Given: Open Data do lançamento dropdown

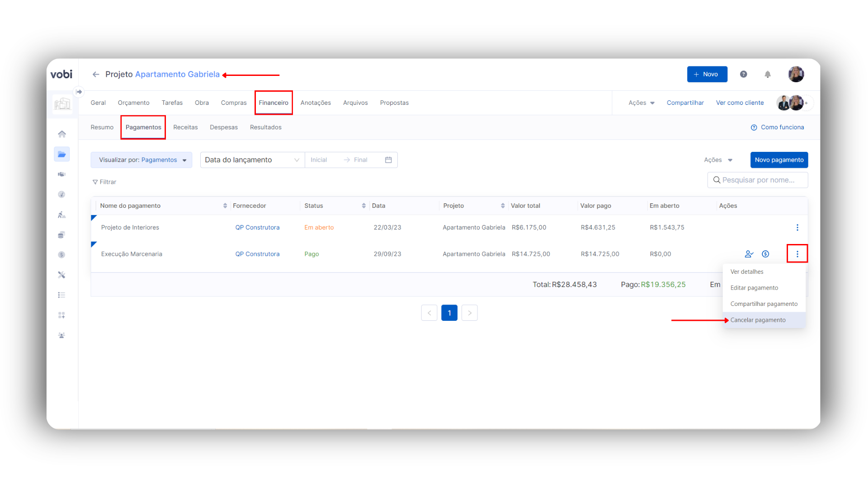Looking at the screenshot, I should 252,160.
